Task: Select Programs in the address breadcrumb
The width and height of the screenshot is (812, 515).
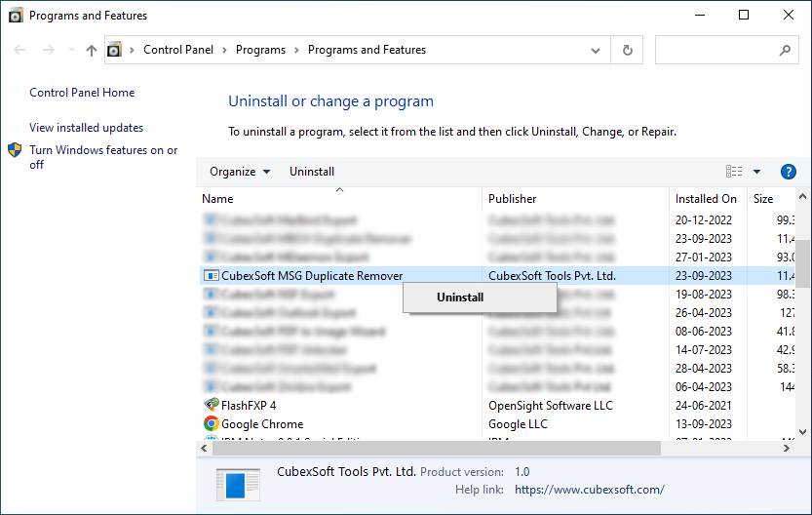Action: pyautogui.click(x=260, y=50)
